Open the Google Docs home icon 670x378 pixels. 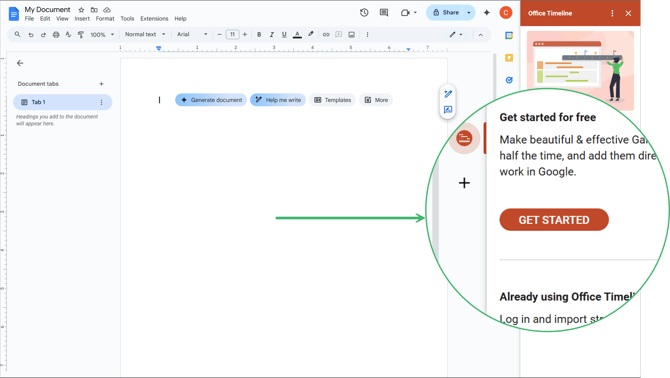click(14, 14)
